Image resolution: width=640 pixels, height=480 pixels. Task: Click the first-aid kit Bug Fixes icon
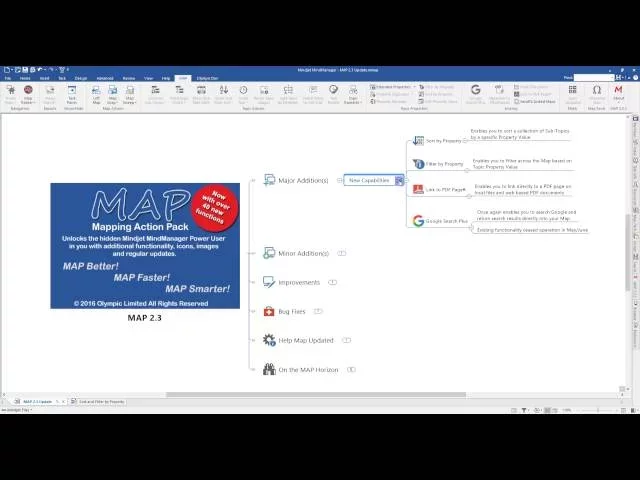tap(269, 311)
